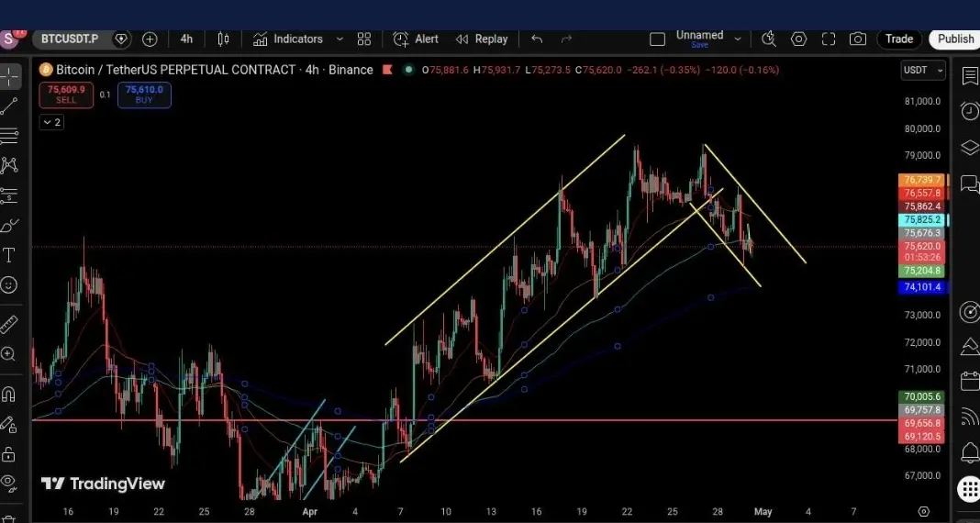Open time axis settings gear

click(x=924, y=512)
